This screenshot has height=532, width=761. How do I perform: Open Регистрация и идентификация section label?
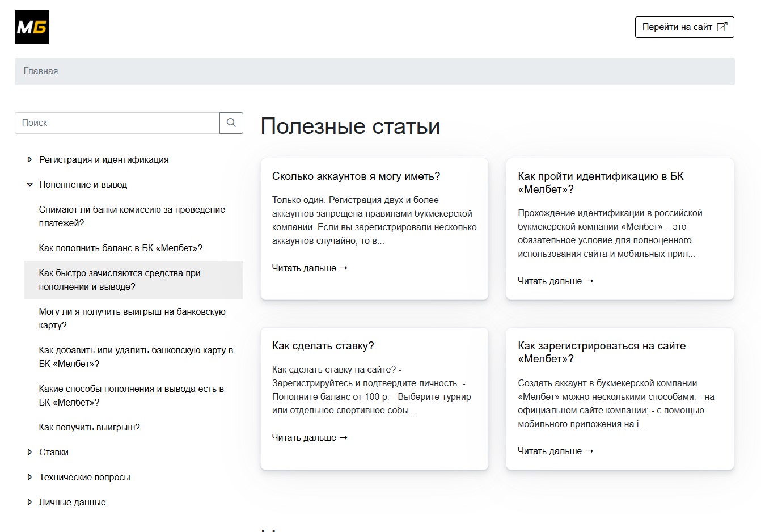(x=104, y=160)
